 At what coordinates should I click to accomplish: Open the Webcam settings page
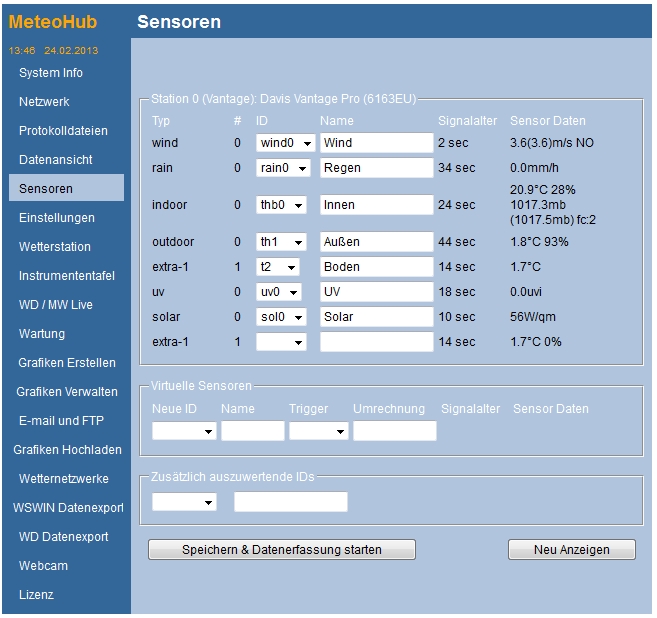43,566
